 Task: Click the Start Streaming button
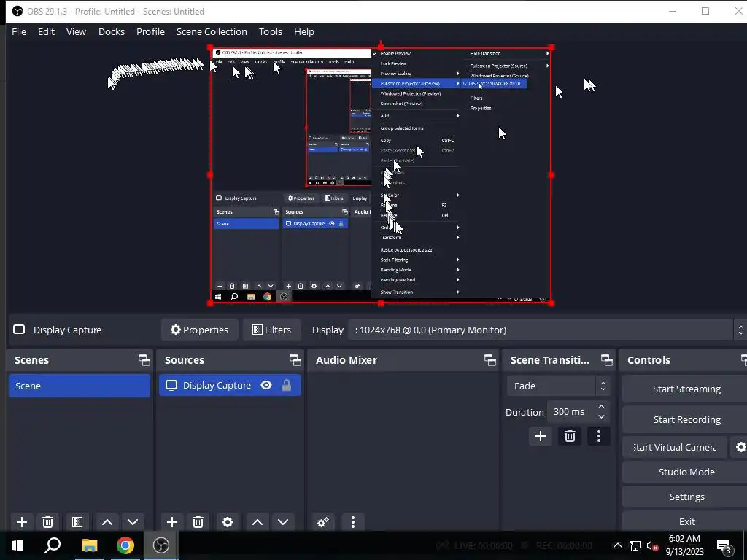tap(686, 389)
